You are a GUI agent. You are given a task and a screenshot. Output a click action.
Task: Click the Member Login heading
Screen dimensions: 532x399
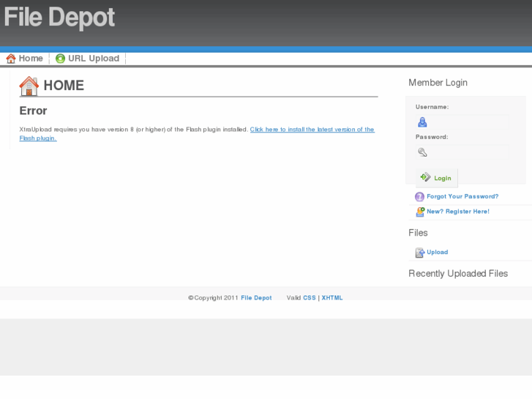[438, 83]
